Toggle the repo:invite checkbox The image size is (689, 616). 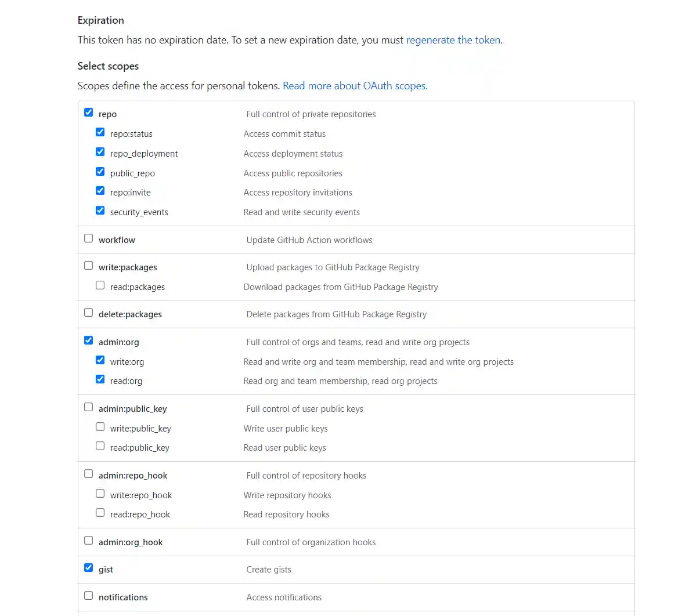[100, 191]
